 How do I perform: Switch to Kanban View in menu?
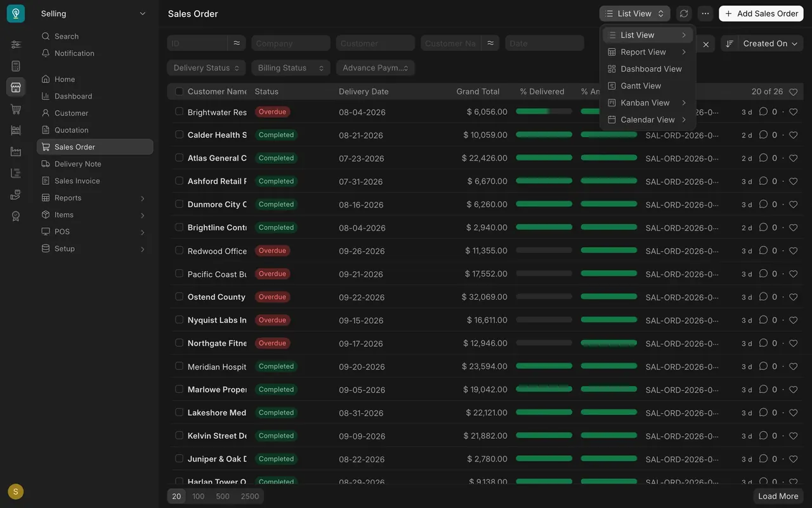coord(648,103)
